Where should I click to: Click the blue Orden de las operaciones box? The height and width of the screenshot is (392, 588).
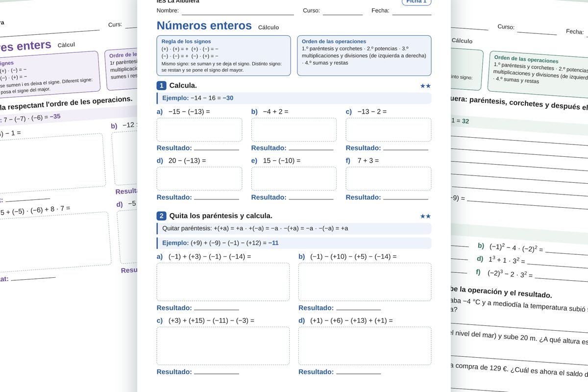pyautogui.click(x=364, y=55)
